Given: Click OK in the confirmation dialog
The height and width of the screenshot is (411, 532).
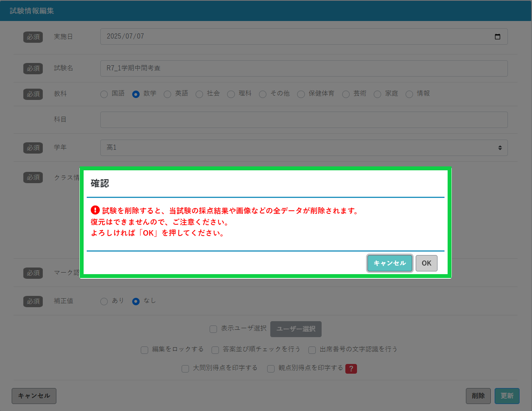Looking at the screenshot, I should pyautogui.click(x=427, y=263).
